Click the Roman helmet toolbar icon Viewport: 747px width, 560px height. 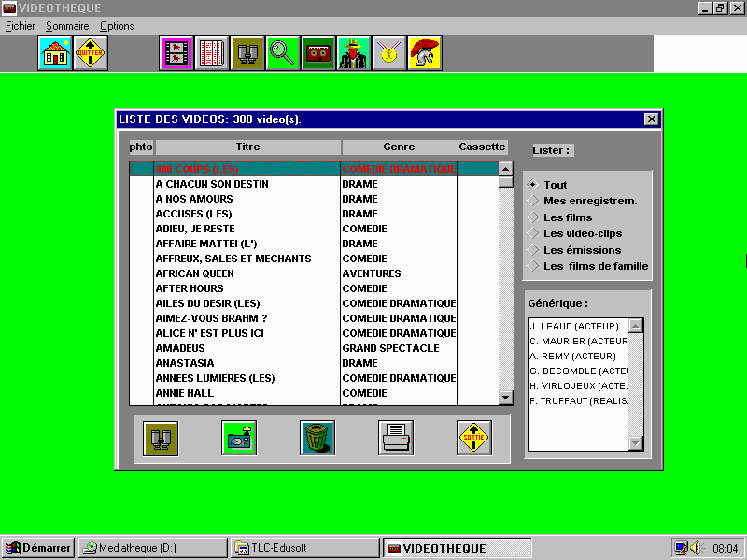coord(425,54)
